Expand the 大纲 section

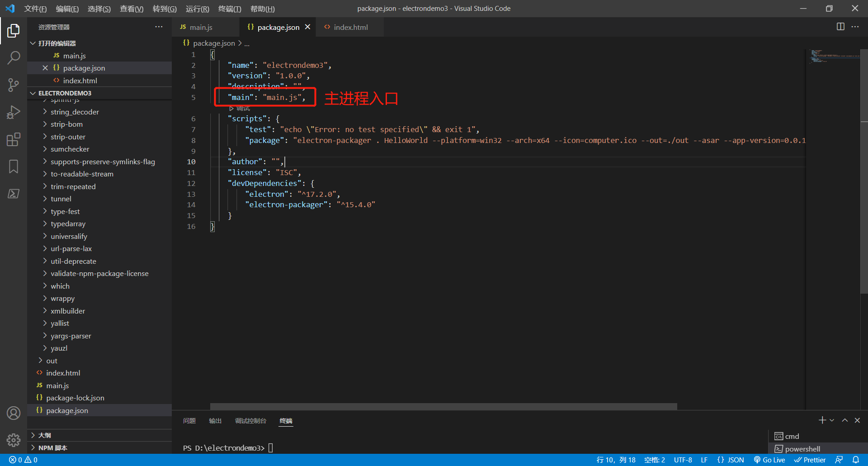click(x=99, y=435)
